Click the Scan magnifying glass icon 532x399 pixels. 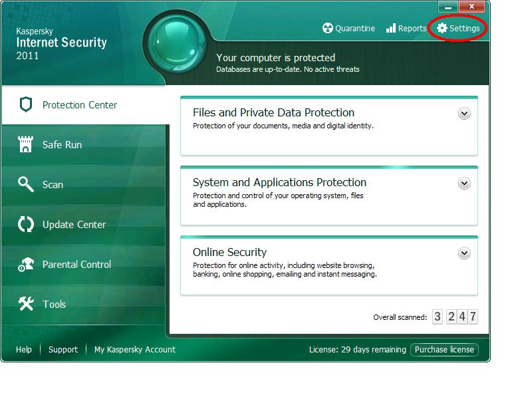click(x=26, y=184)
